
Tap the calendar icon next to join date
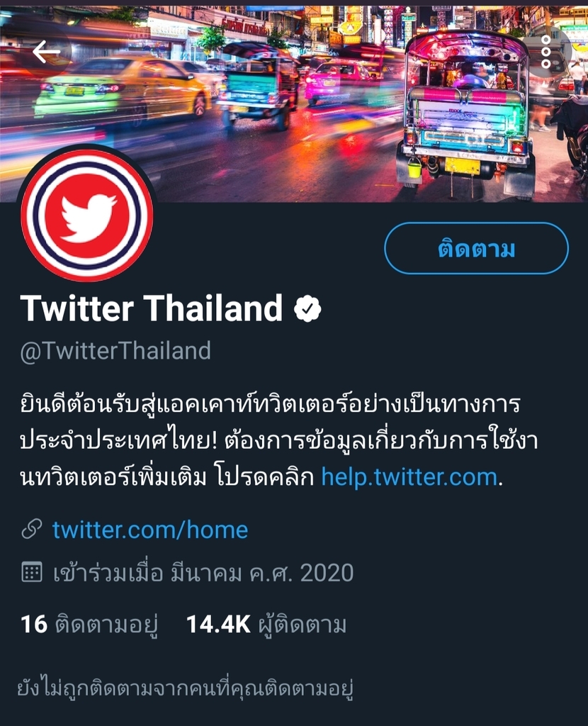pos(32,572)
